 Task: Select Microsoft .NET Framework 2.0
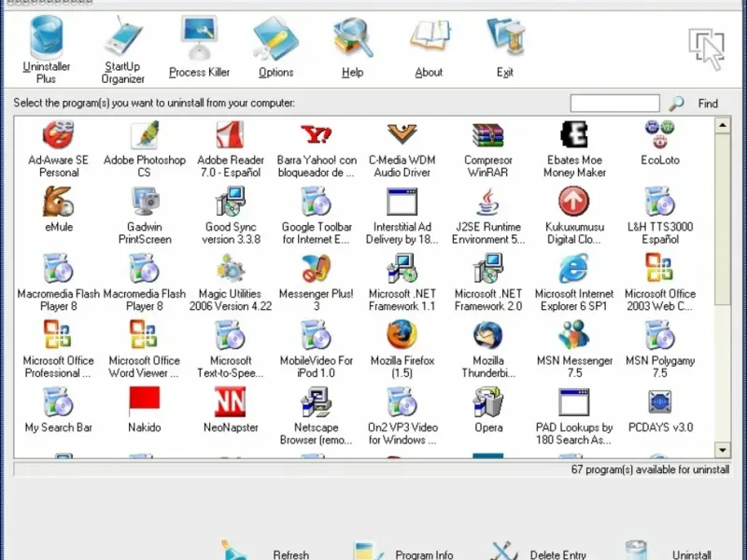(487, 283)
